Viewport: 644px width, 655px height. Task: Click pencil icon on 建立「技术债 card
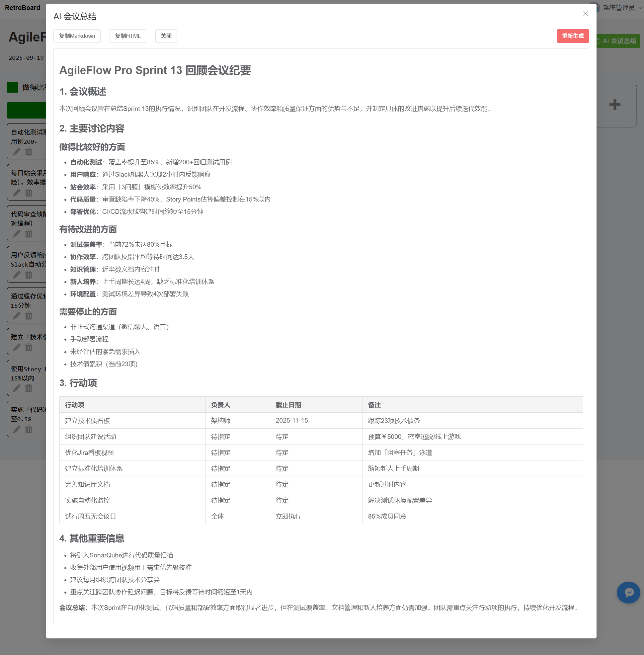(x=17, y=348)
